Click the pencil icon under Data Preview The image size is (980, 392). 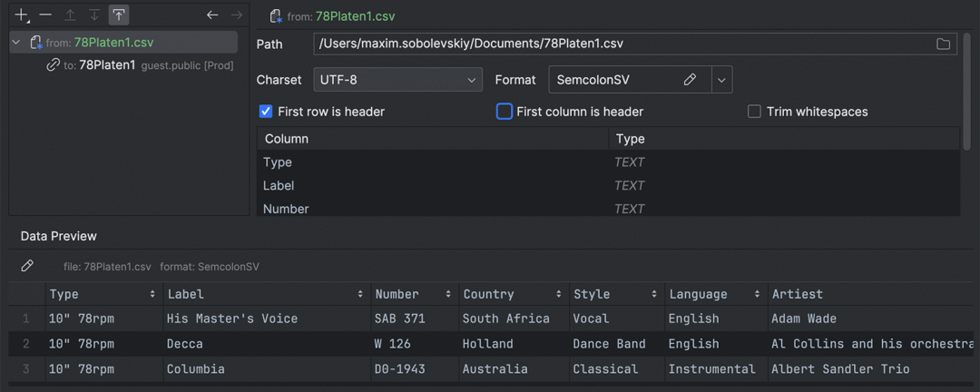(27, 267)
